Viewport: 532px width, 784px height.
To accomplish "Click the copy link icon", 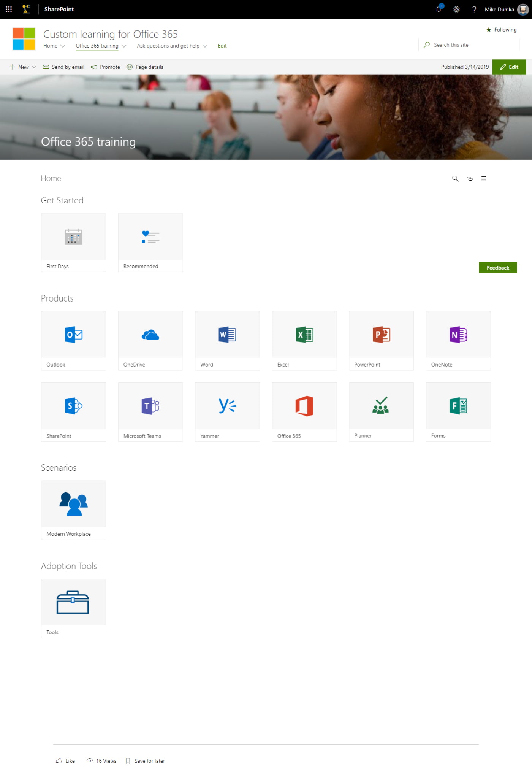I will [x=470, y=179].
